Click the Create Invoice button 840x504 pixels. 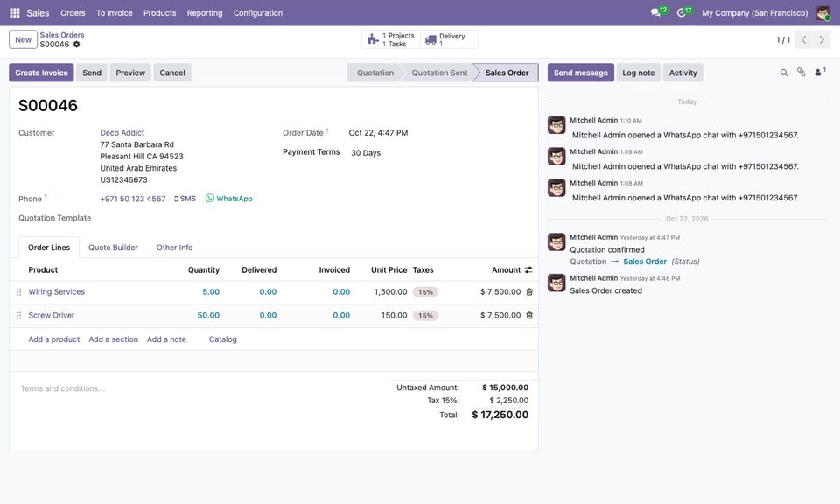(x=41, y=73)
